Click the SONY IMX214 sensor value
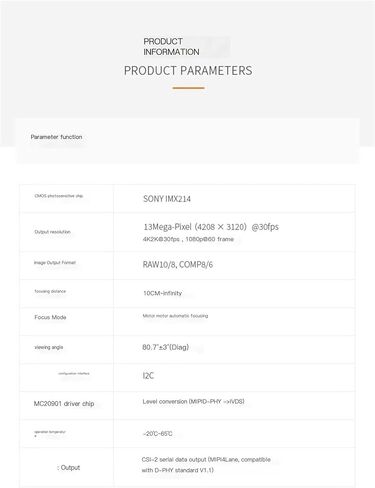This screenshot has width=375, height=488. 167,199
